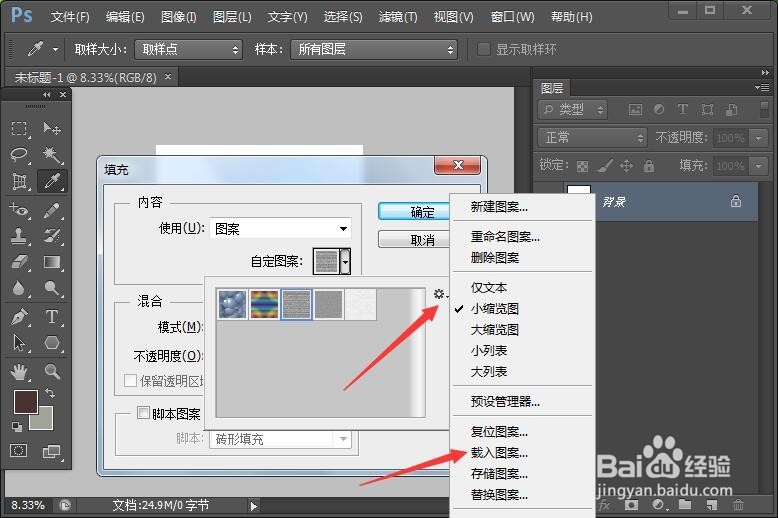
Task: Select the Spot Healing Brush tool
Action: coord(19,210)
